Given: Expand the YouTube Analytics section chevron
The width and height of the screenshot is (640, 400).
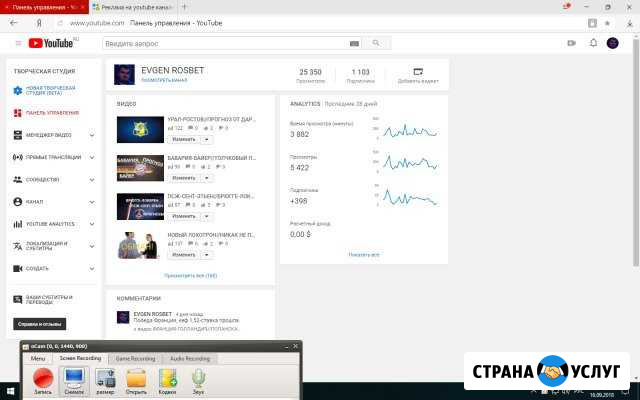Looking at the screenshot, I should (x=92, y=224).
